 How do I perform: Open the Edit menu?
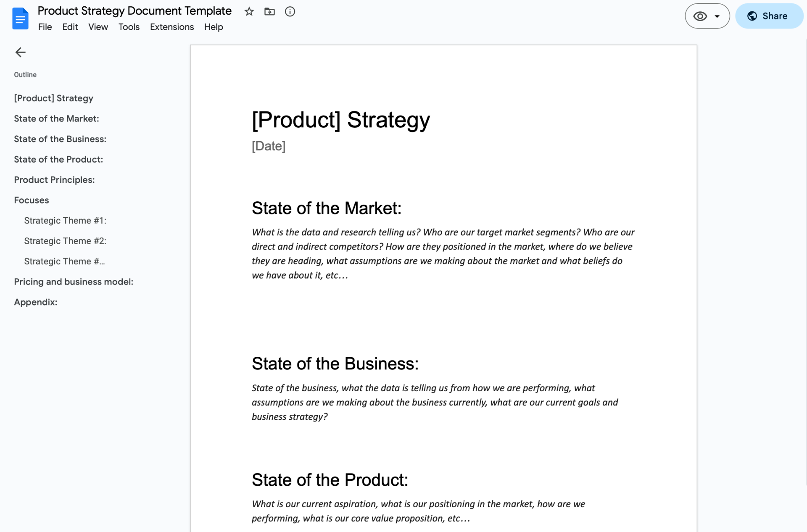70,27
